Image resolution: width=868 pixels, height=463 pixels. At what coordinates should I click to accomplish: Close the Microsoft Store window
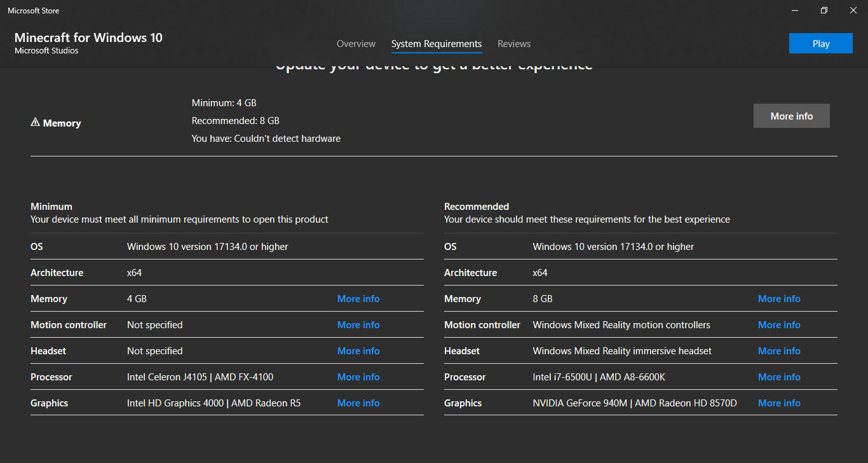tap(853, 10)
